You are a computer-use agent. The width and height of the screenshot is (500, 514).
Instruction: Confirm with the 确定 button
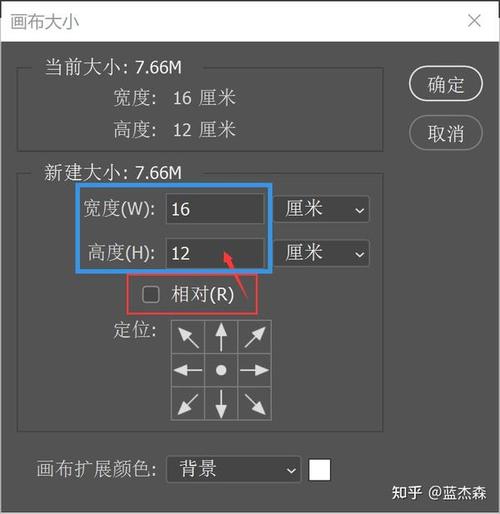446,84
